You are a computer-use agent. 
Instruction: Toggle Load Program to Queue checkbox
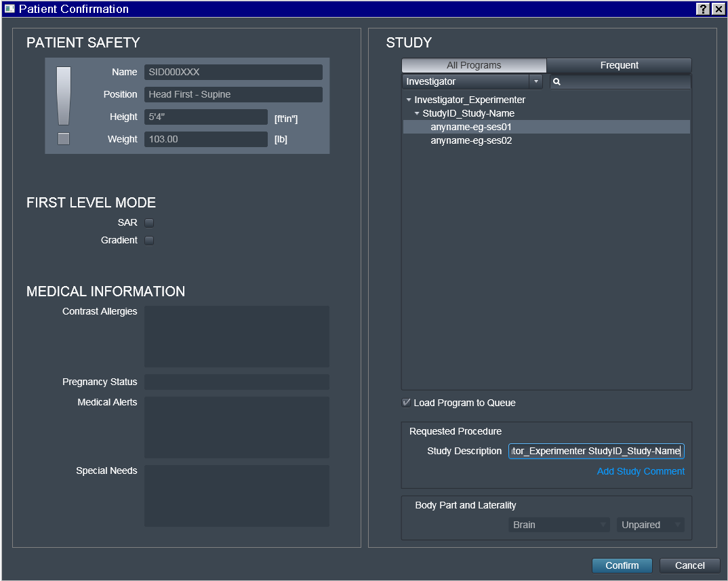pyautogui.click(x=406, y=403)
